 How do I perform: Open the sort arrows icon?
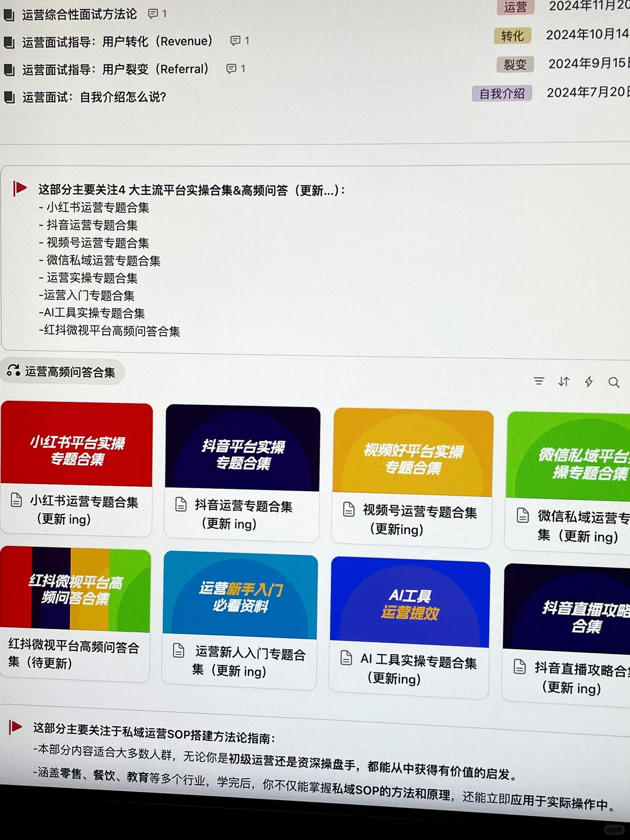(563, 381)
